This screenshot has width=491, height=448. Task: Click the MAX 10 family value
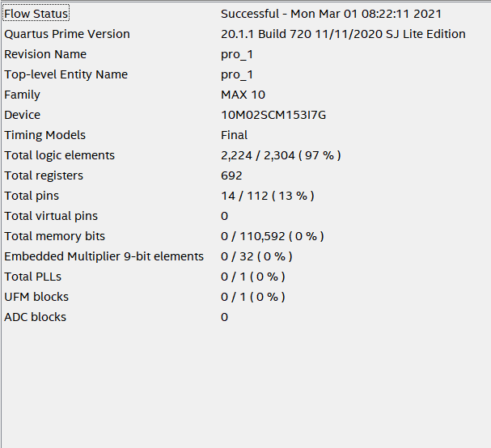(x=243, y=95)
